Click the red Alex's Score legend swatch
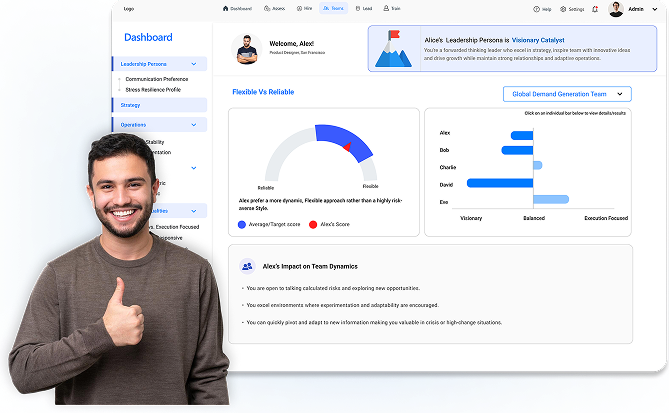 click(313, 224)
